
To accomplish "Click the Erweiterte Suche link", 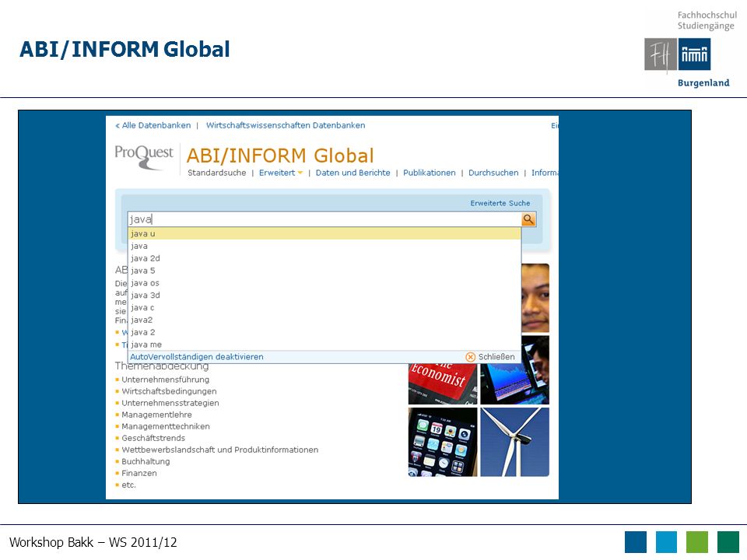I will pyautogui.click(x=500, y=203).
